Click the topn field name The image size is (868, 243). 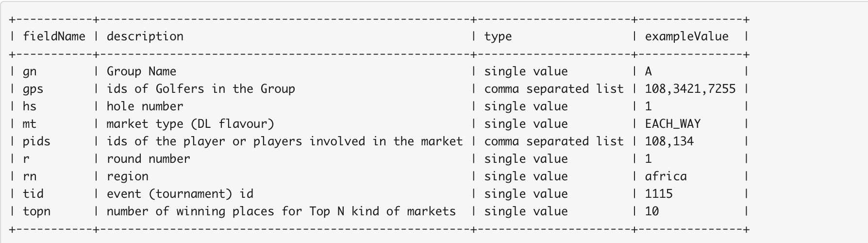[36, 211]
